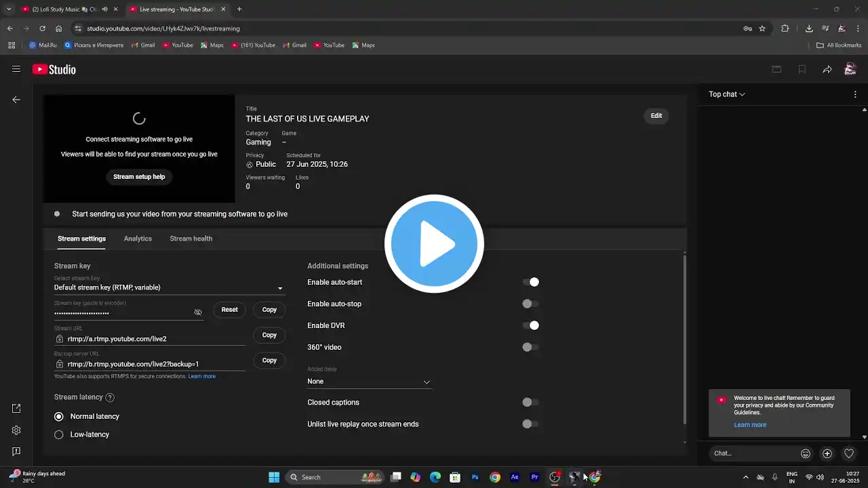Click the YouTube Studio logo

coord(54,69)
